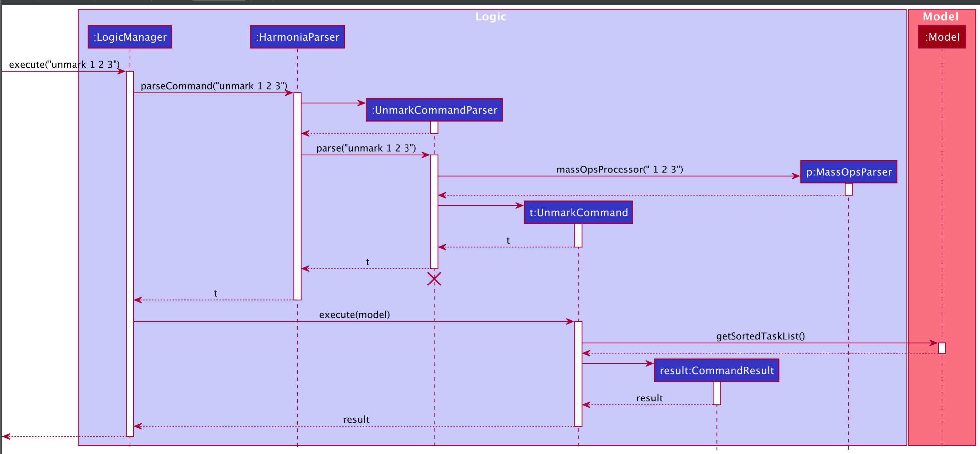Viewport: 980px width, 454px height.
Task: Select the :LogicManager participant box
Action: (x=130, y=37)
